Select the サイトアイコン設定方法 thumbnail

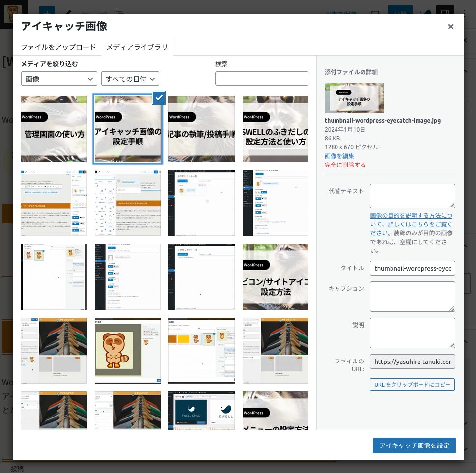(276, 277)
